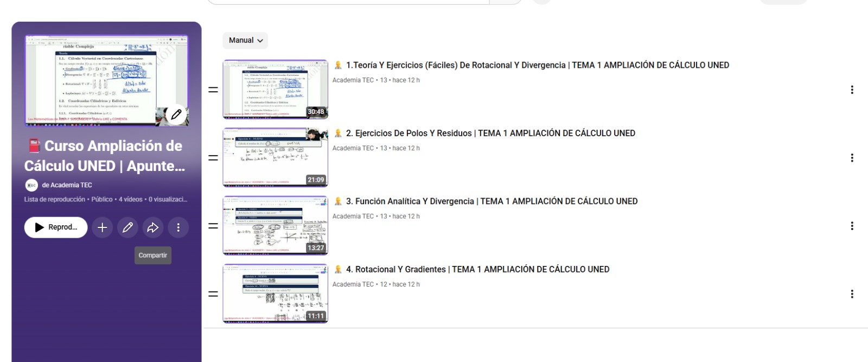Grab reorder handle for video 1 Teoría Y Ejercicios
The image size is (868, 362).
(213, 90)
